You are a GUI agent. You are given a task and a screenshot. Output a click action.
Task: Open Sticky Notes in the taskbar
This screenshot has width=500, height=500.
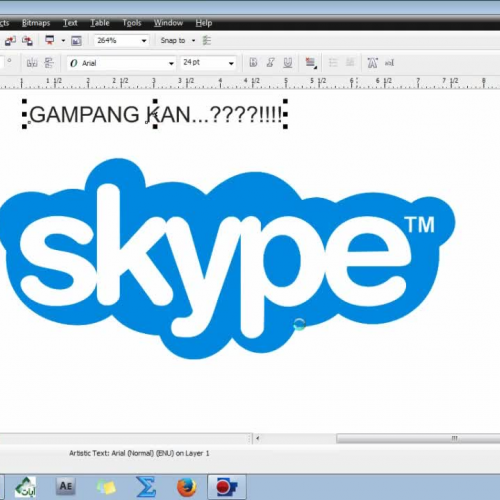click(106, 487)
